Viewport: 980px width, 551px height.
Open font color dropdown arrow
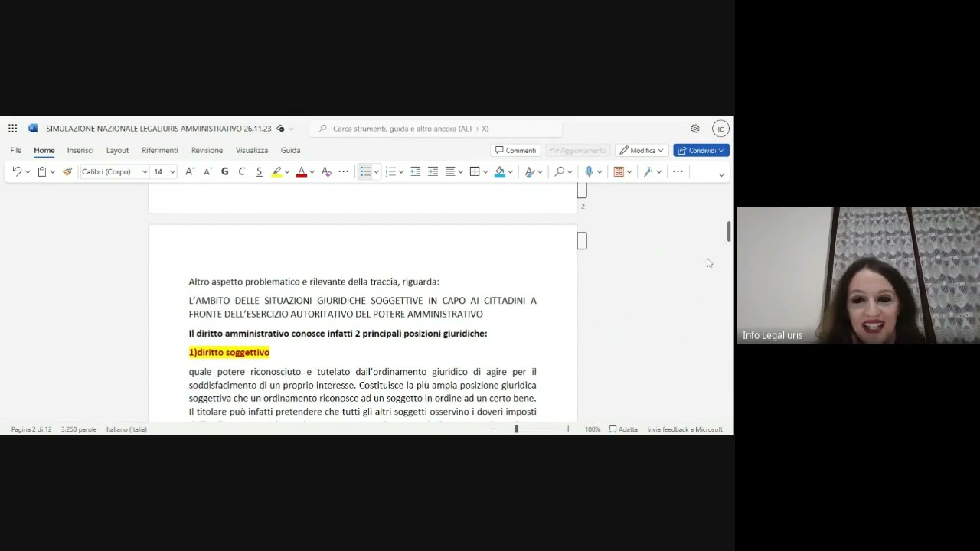pyautogui.click(x=312, y=171)
